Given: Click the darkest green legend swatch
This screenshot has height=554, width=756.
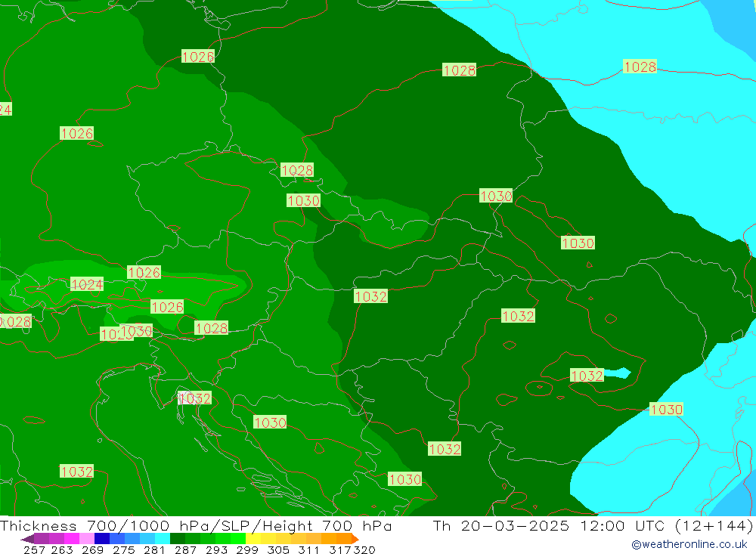Looking at the screenshot, I should [178, 539].
